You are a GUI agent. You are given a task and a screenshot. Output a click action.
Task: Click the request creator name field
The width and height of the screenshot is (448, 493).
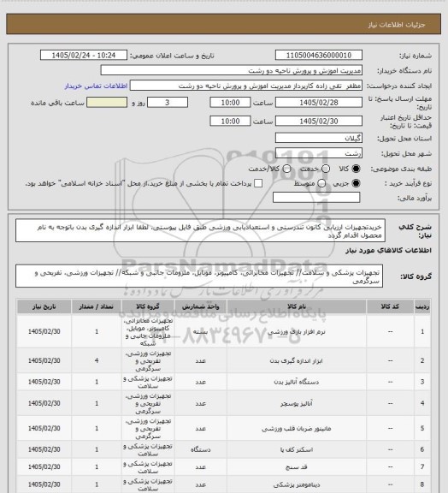pos(246,86)
